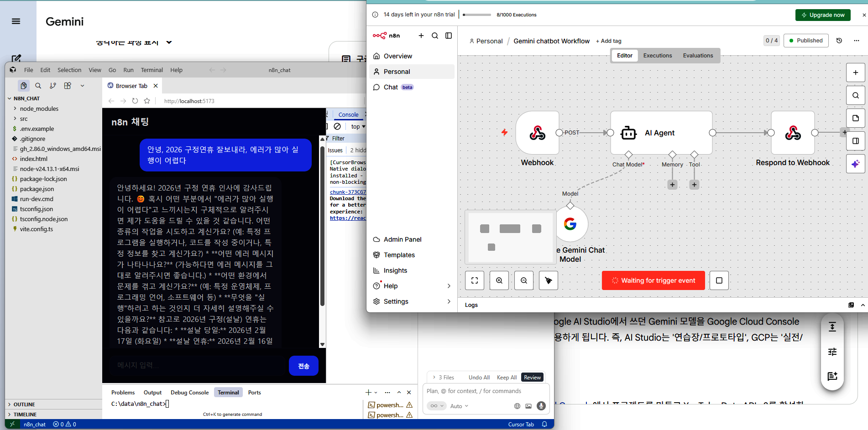Switch to the Executions tab in n8n
The image size is (868, 430).
point(657,56)
